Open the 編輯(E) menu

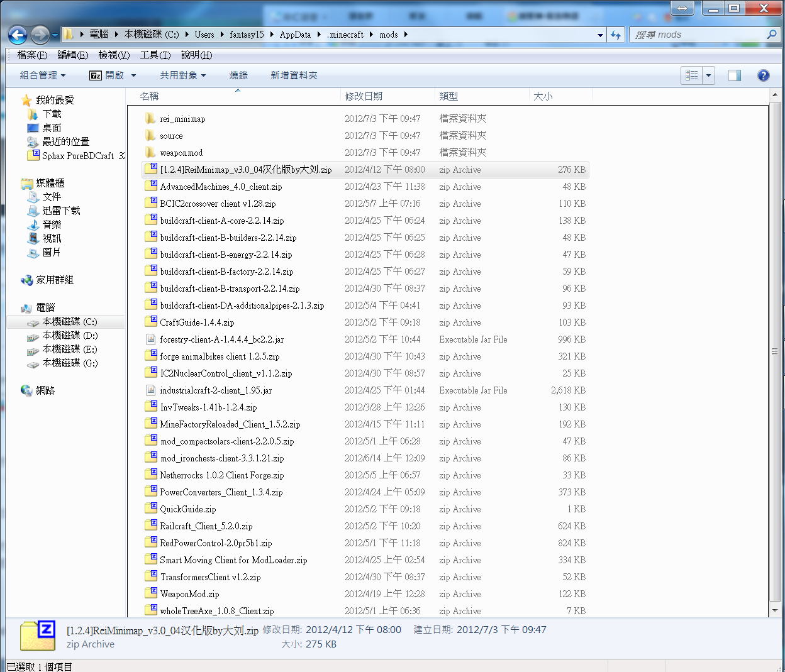coord(72,55)
